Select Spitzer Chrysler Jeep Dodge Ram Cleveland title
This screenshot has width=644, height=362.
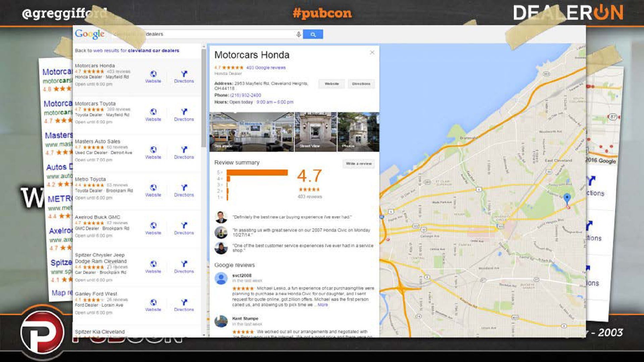pos(101,258)
